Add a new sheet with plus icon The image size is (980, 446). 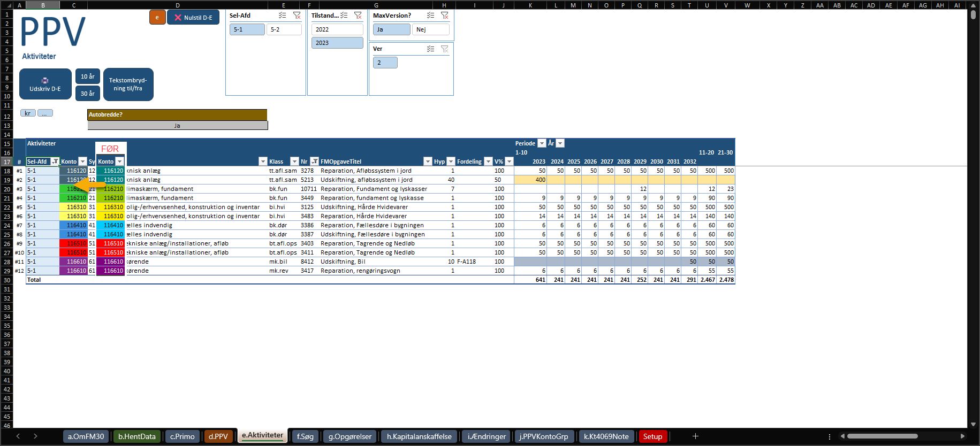695,436
